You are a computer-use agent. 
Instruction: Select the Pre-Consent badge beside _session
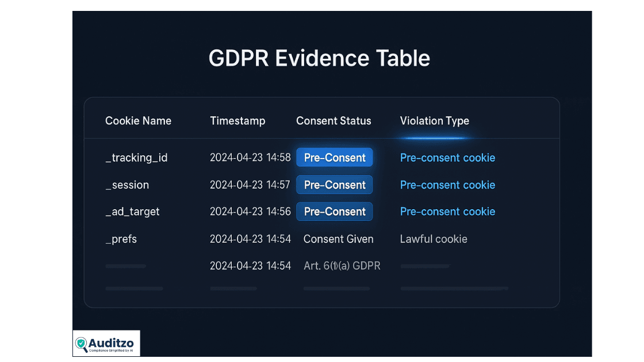[x=334, y=184]
